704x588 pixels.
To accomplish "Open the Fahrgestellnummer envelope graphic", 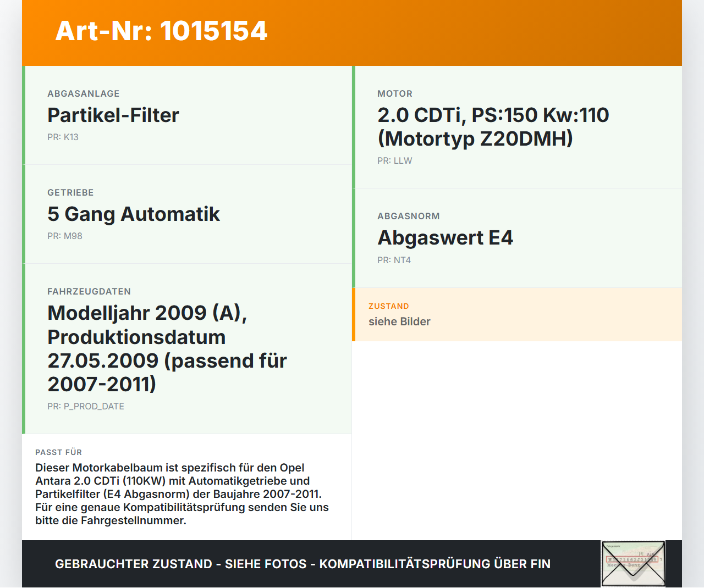I will (631, 563).
